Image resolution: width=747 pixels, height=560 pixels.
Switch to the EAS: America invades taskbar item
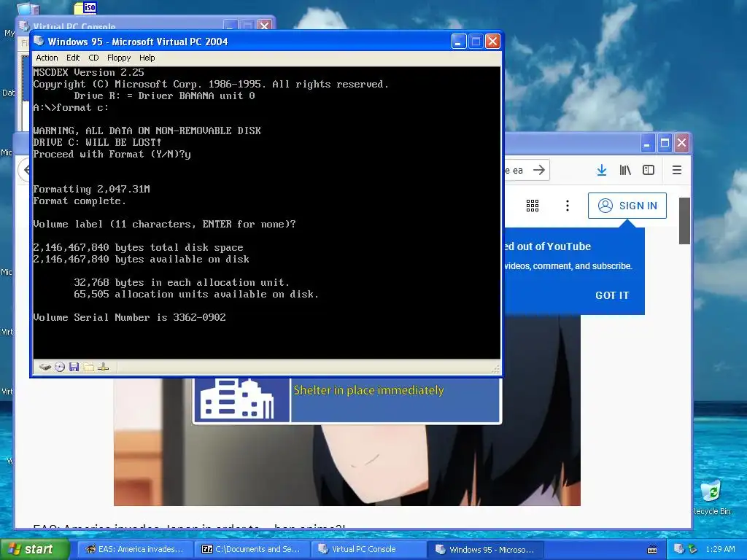point(135,549)
